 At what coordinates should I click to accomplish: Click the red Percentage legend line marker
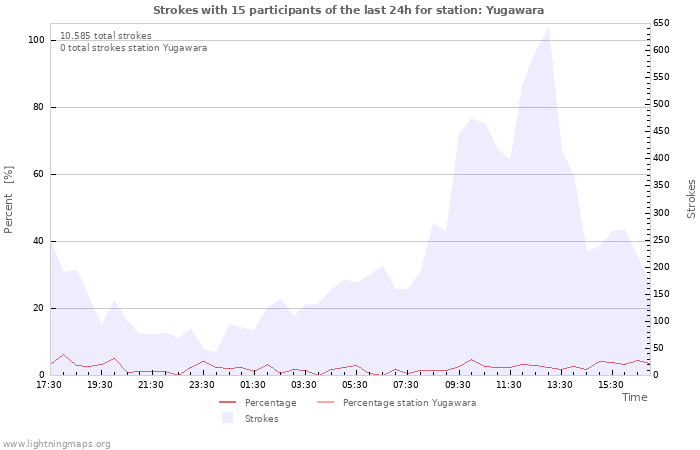pos(227,403)
